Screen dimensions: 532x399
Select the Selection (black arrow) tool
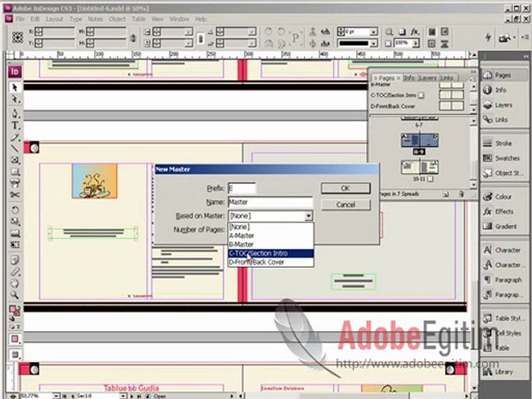click(14, 88)
